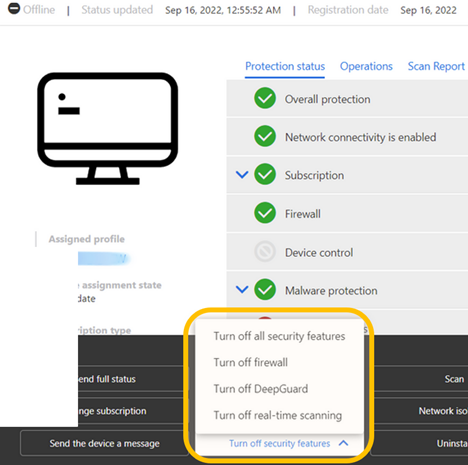The width and height of the screenshot is (468, 465).
Task: Click the Overall protection green checkmark icon
Action: (x=265, y=98)
